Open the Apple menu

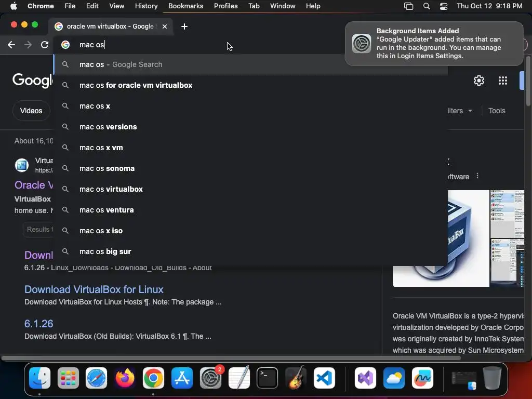pyautogui.click(x=14, y=6)
